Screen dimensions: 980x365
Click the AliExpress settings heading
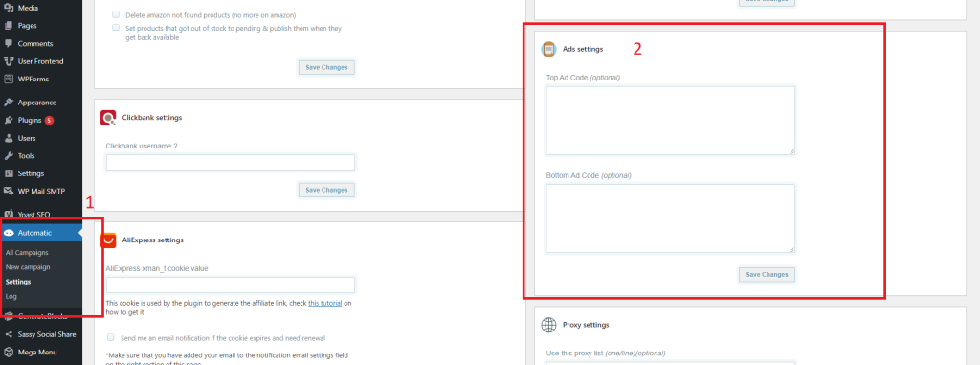[152, 240]
